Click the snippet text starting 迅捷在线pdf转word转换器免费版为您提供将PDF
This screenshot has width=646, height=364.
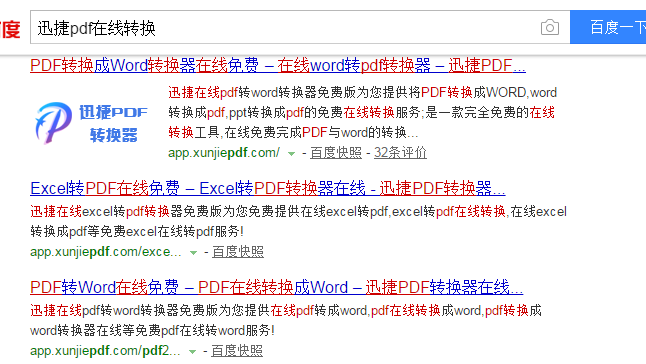point(363,112)
